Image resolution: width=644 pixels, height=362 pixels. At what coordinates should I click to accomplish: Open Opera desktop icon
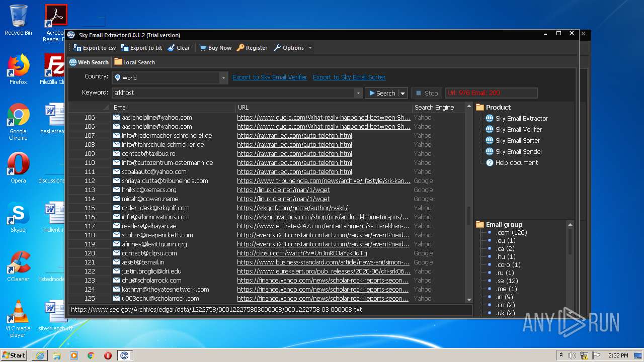point(18,168)
